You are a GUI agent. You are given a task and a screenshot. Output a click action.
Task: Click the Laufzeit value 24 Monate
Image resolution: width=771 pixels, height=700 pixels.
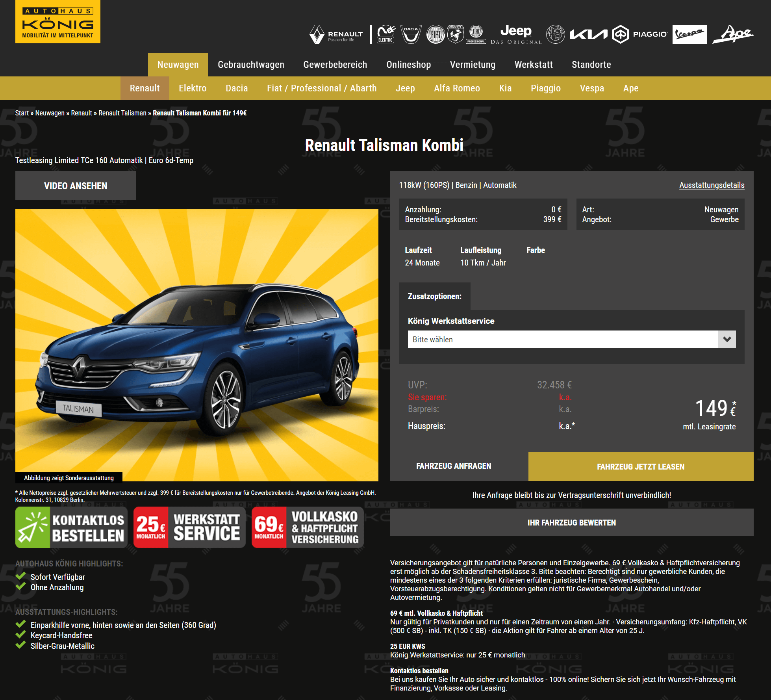click(x=422, y=263)
